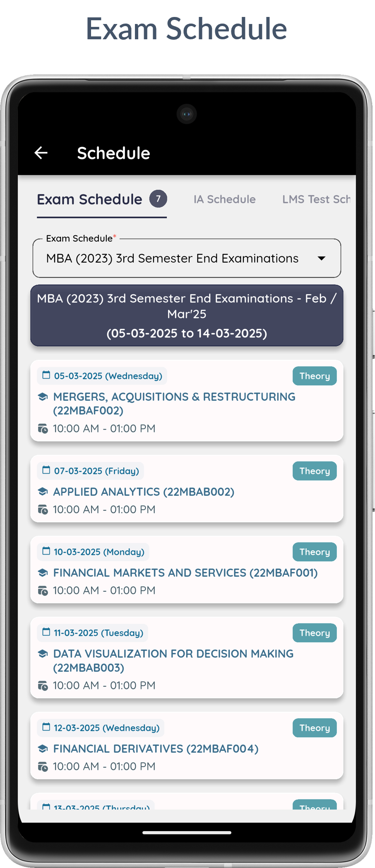Click calendar icon beside 10-03-2025 (Monday)
The height and width of the screenshot is (868, 375).
pyautogui.click(x=46, y=551)
